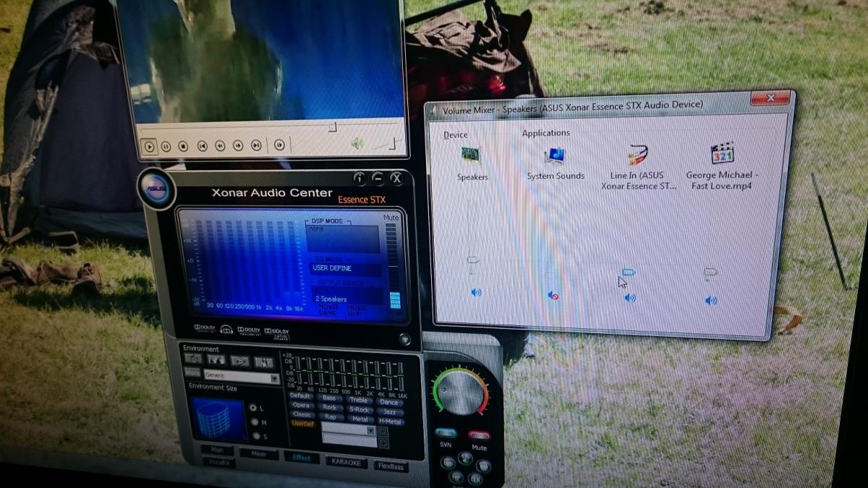Apply the S-Rock equalizer preset
The image size is (868, 488).
click(359, 410)
